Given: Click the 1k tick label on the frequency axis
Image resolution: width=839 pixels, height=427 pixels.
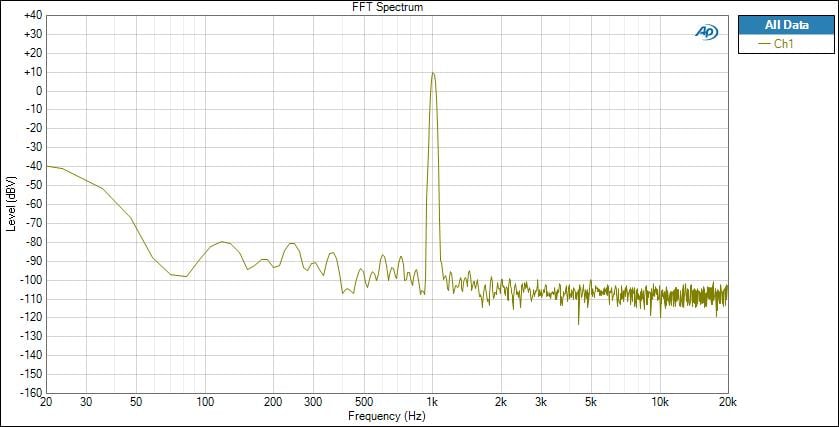Looking at the screenshot, I should click(433, 402).
